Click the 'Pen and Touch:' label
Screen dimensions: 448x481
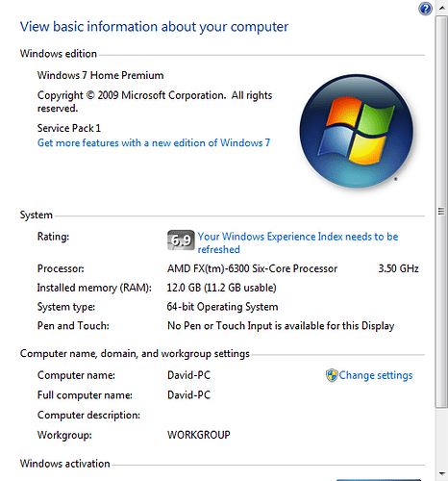coord(73,326)
